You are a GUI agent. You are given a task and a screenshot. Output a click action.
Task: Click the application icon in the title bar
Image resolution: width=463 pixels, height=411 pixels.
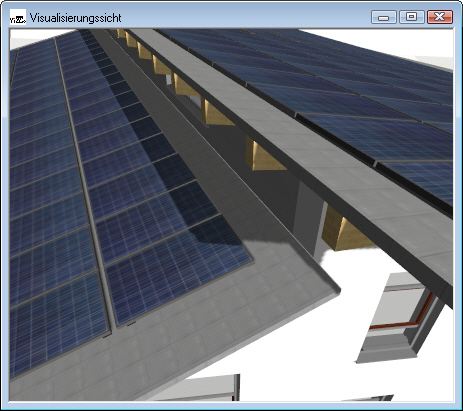pos(18,17)
